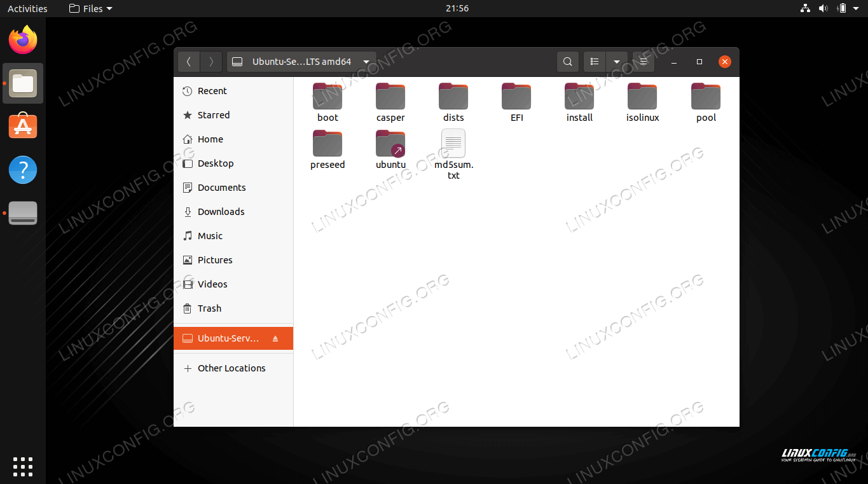
Task: Maximize the Files window
Action: click(699, 62)
